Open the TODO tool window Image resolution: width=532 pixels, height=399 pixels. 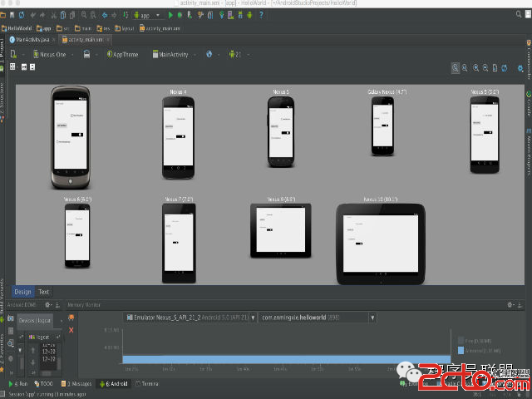45,384
